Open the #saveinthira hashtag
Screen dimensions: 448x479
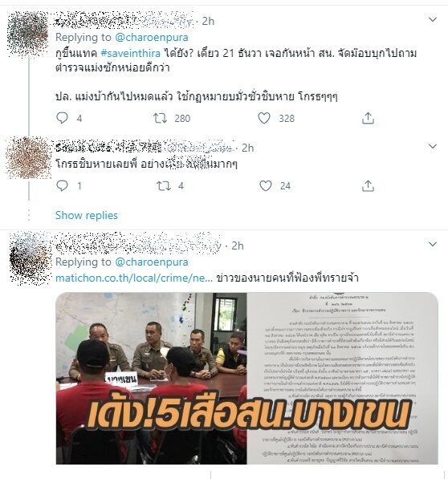(131, 53)
